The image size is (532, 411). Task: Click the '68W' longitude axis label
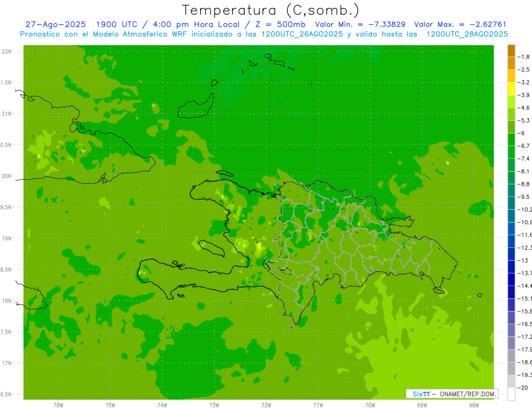(474, 405)
